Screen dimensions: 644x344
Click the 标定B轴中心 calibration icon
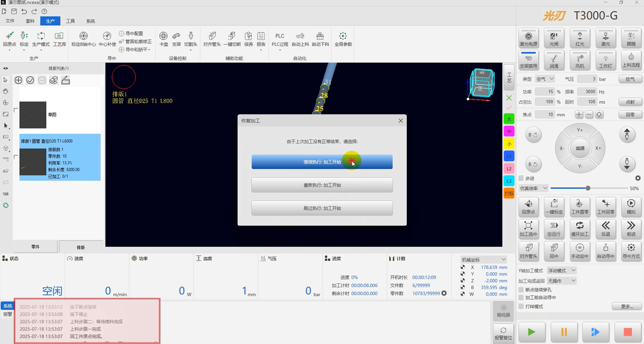[84, 39]
